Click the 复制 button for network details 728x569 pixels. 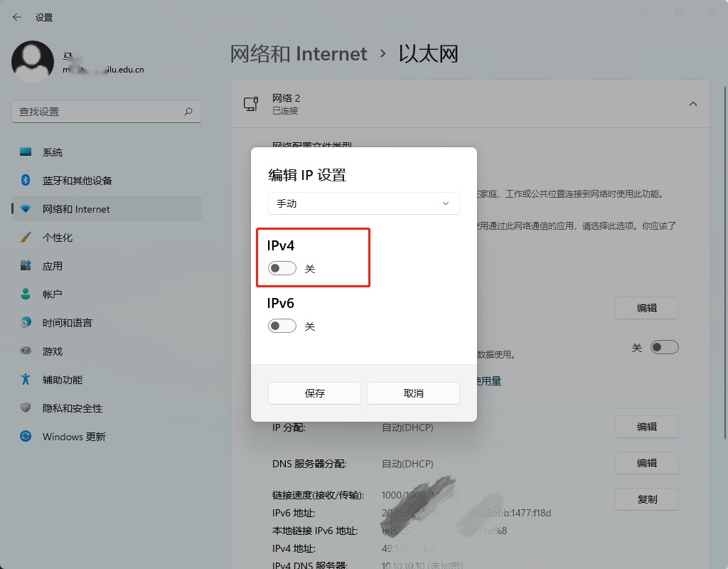coord(646,499)
